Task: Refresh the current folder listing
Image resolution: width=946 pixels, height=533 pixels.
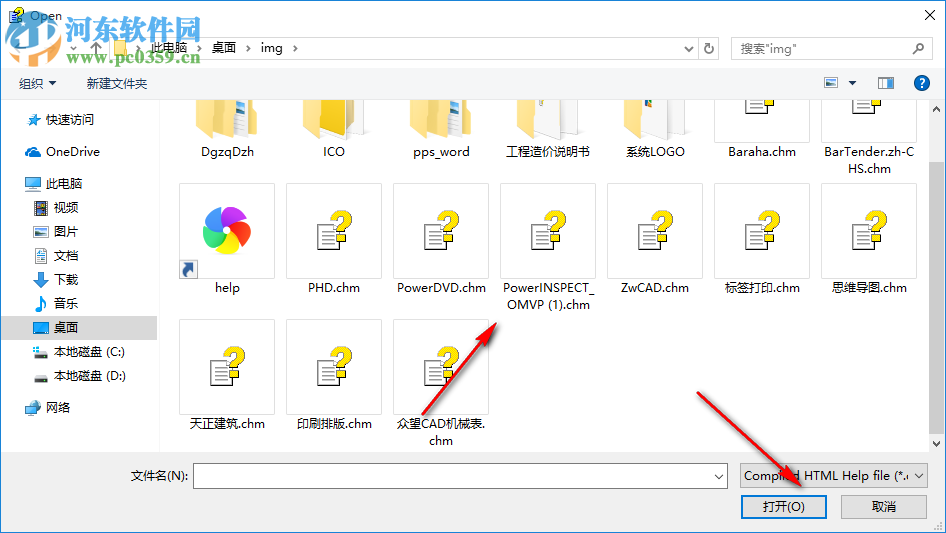Action: [709, 48]
